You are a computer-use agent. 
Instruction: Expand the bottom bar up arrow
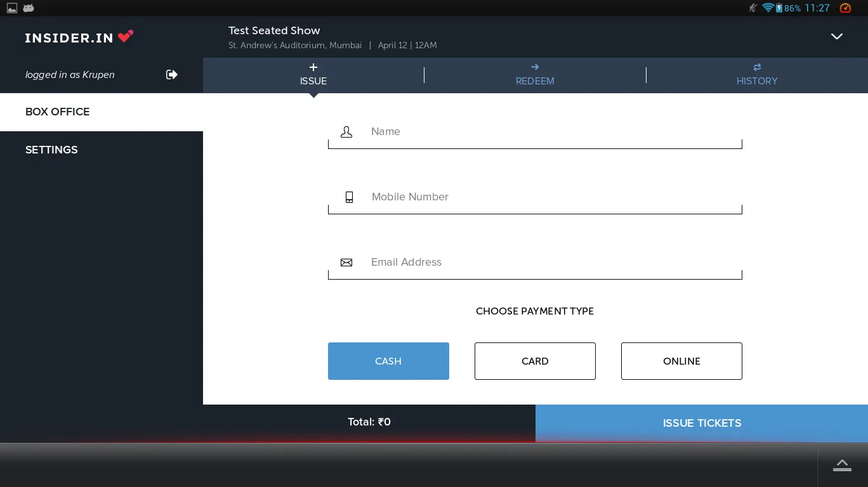(842, 465)
